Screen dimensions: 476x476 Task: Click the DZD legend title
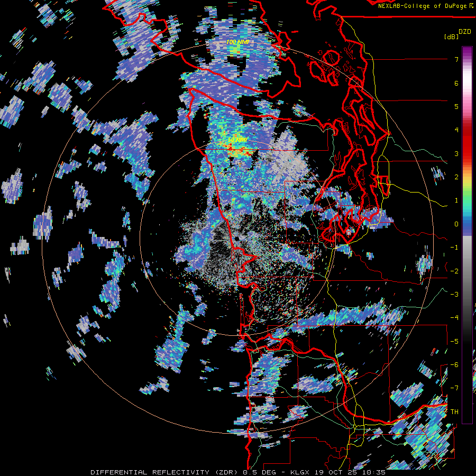point(465,32)
